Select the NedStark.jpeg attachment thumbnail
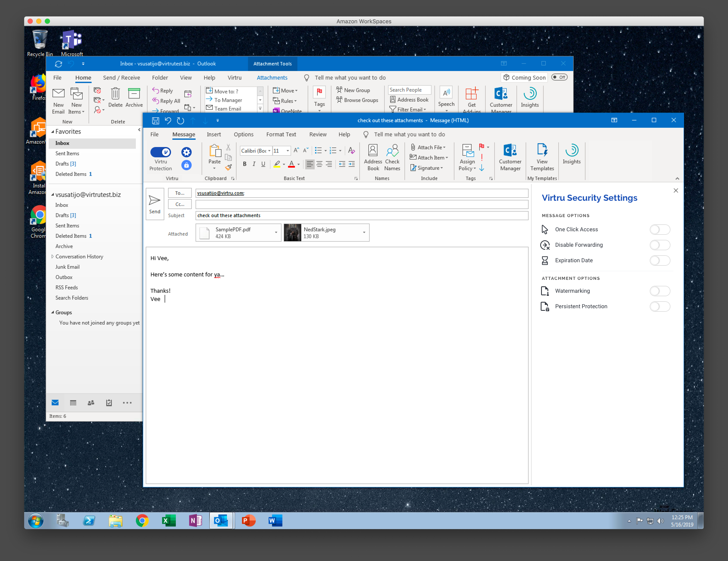 click(293, 233)
